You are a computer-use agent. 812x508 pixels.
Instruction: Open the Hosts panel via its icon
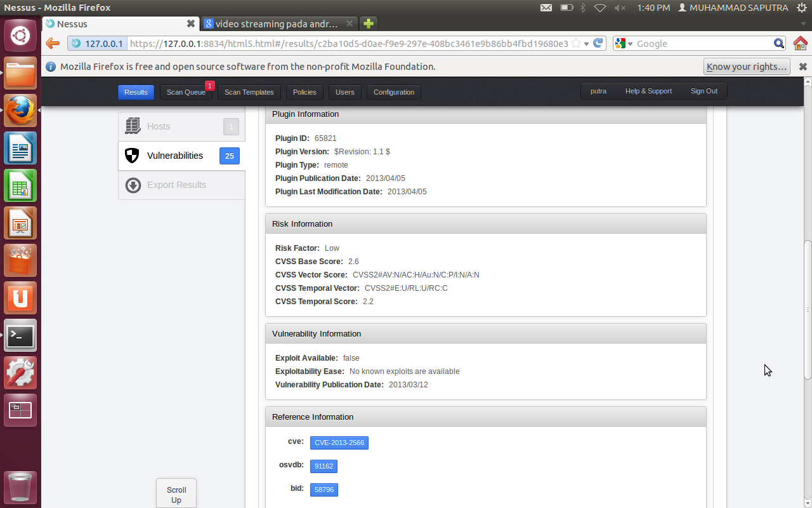click(132, 126)
